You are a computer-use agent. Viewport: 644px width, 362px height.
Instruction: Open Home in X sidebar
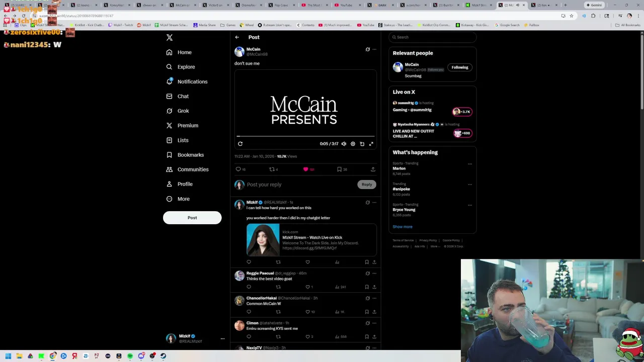coord(179,52)
